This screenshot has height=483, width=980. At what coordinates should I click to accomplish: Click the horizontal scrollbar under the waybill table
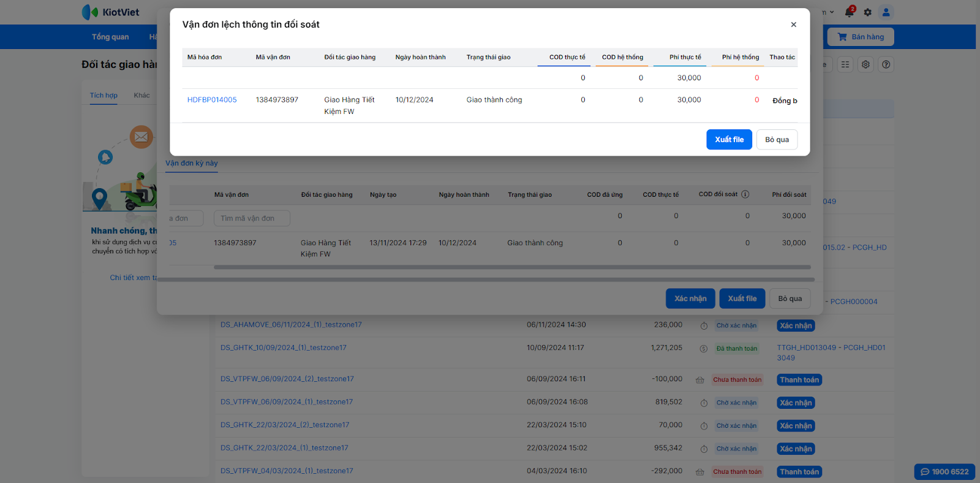tap(511, 267)
